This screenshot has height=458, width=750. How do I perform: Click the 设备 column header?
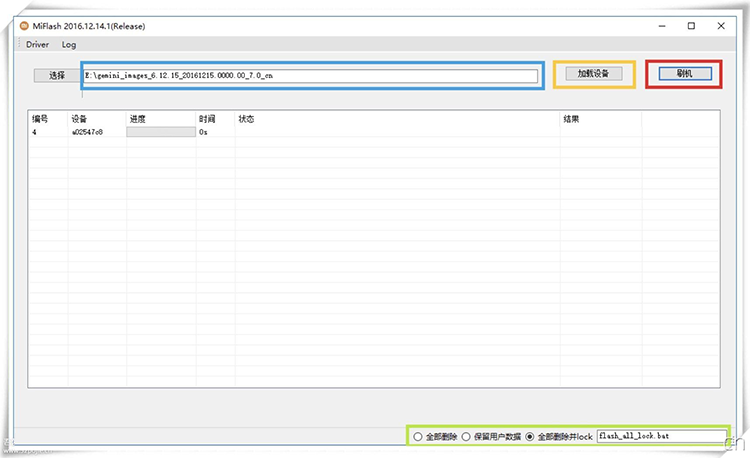click(80, 119)
